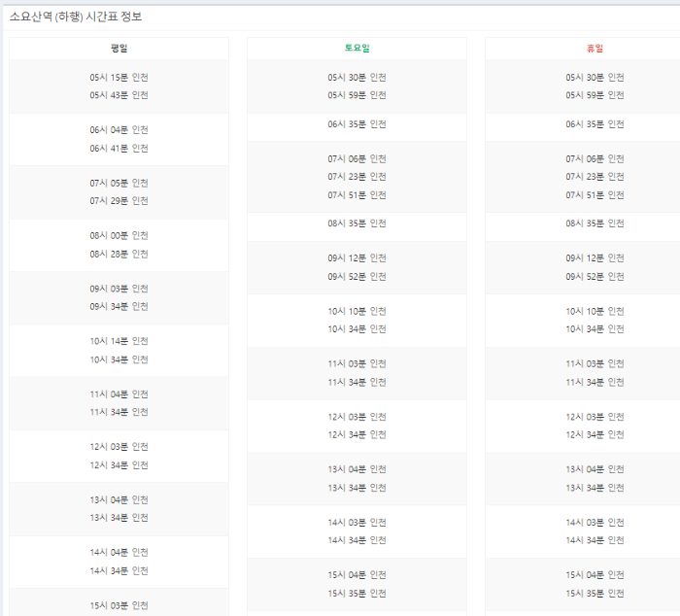This screenshot has width=680, height=616.
Task: Select 14시 03분 인천 under 토요일
Action: click(357, 523)
